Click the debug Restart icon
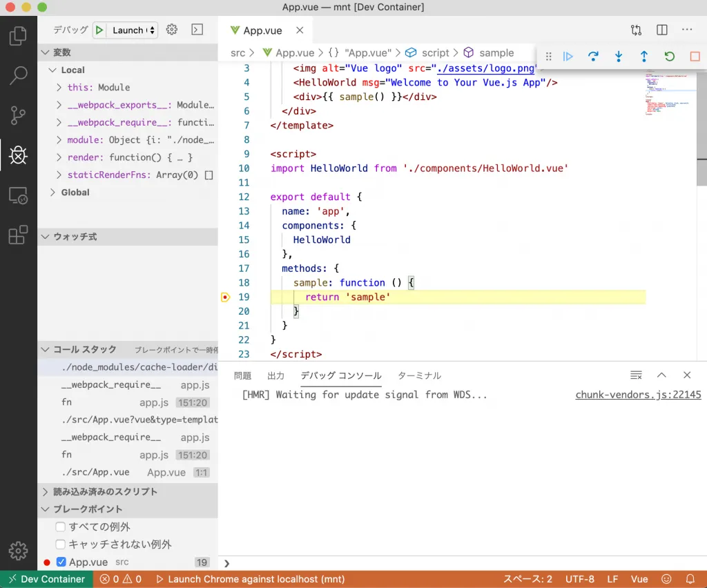The image size is (707, 588). (669, 57)
